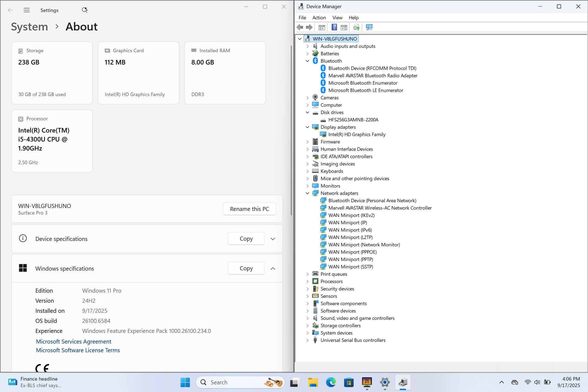Viewport: 588px width, 392px height.
Task: Collapse Windows specifications section chevron
Action: point(273,268)
